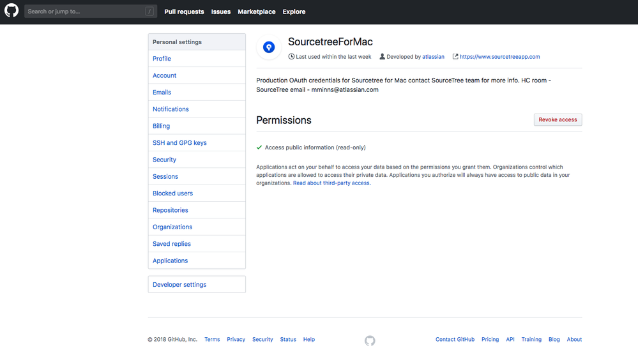Open the atlassian developer link

(x=433, y=57)
